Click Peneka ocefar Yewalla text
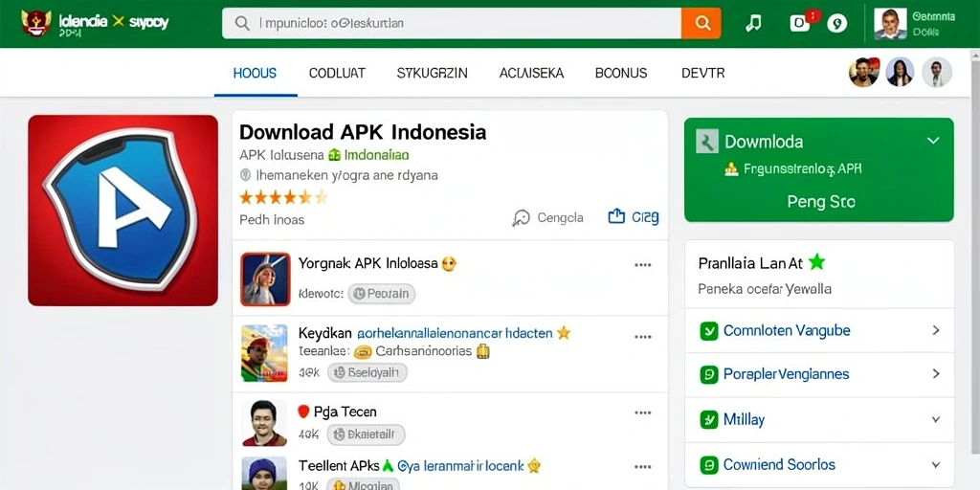This screenshot has width=980, height=490. click(x=765, y=289)
